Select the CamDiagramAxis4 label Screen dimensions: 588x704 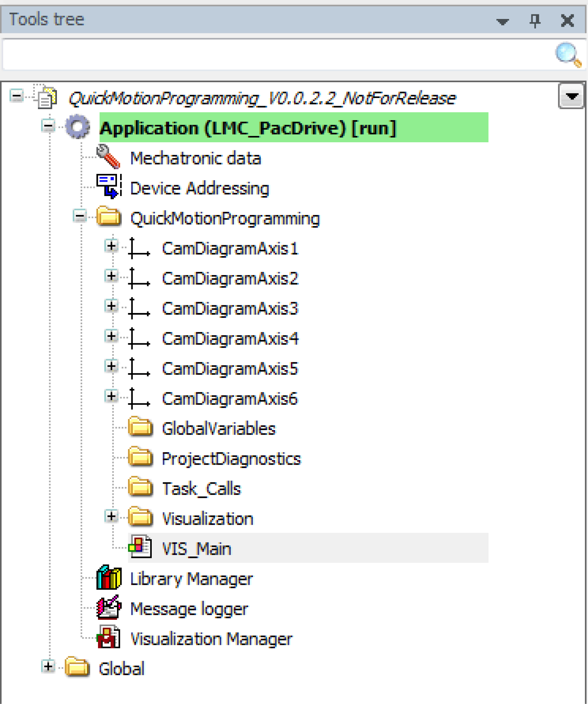click(230, 339)
